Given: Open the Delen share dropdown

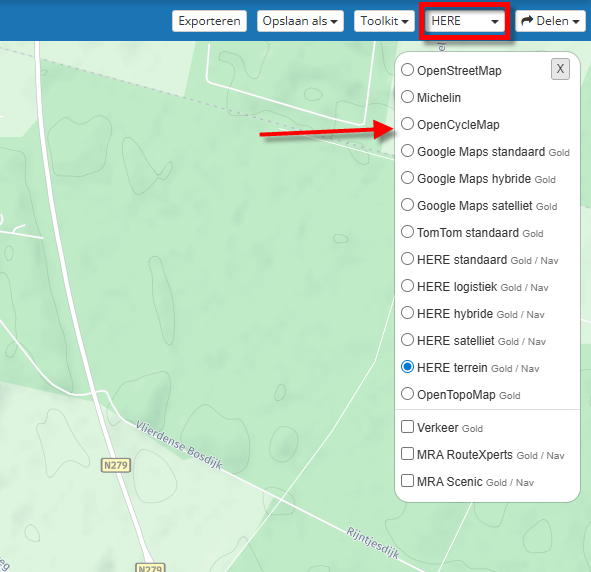Looking at the screenshot, I should [550, 21].
